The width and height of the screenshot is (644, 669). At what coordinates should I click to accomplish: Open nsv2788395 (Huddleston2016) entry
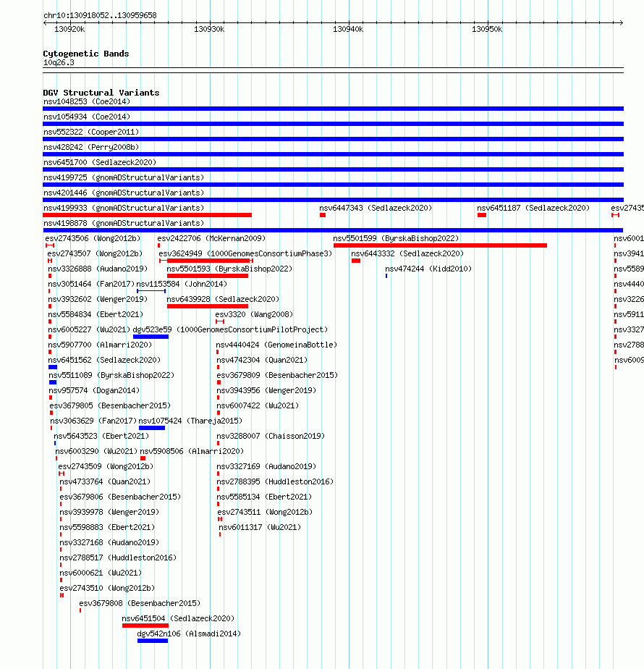[x=275, y=481]
